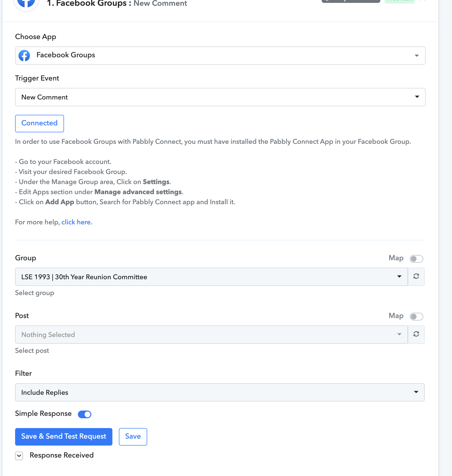Click the Save button
This screenshot has width=452, height=476.
[x=133, y=436]
